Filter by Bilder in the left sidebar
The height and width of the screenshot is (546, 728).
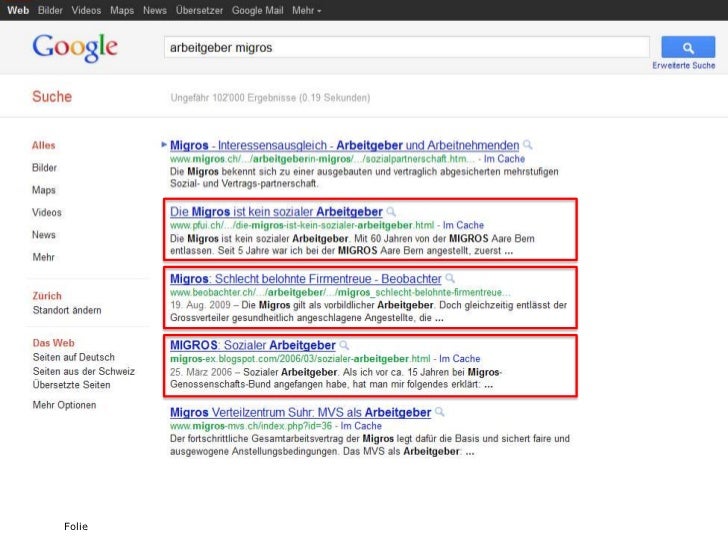click(x=45, y=168)
